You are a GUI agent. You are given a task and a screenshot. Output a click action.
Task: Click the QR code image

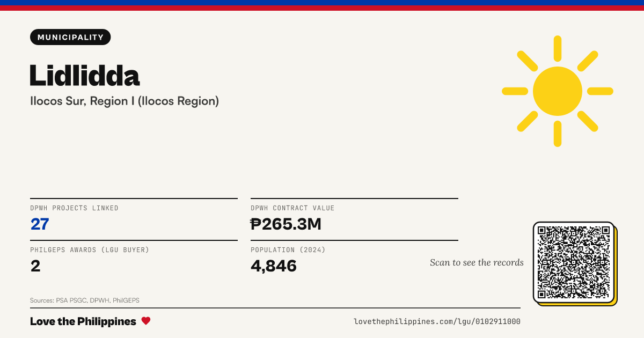(574, 262)
